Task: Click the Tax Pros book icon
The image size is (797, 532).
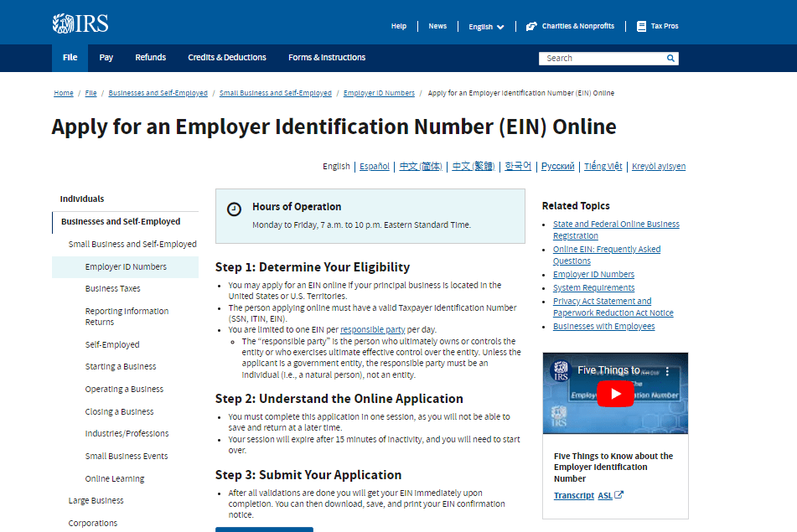Action: coord(641,27)
